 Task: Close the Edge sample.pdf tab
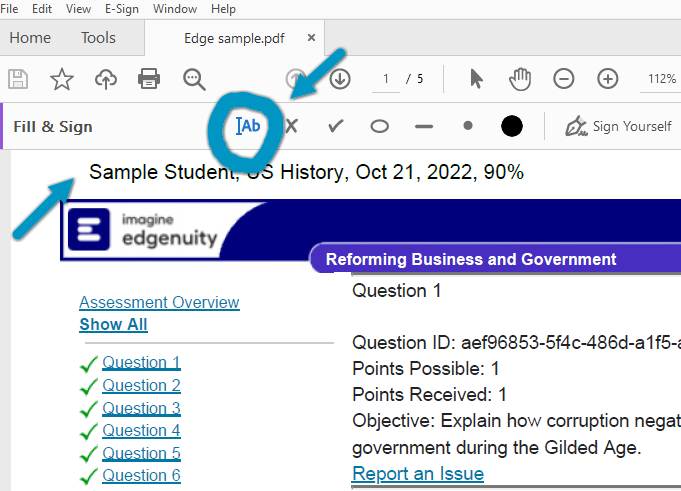click(312, 38)
